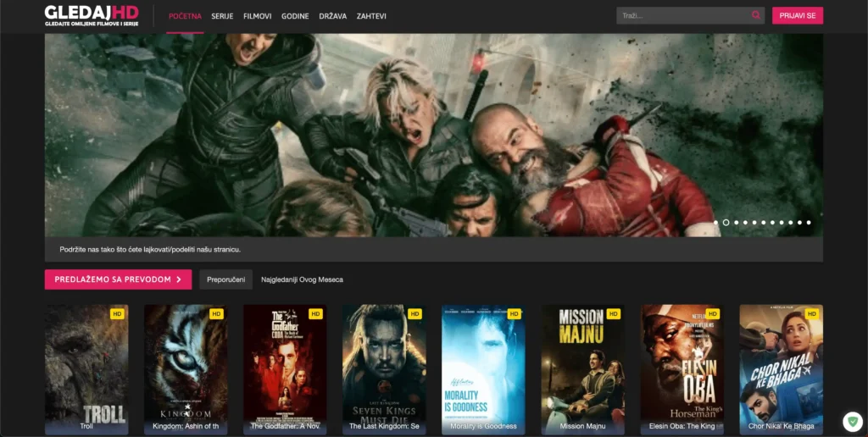Open the Godine menu
Screen dimensions: 868x437
[295, 16]
